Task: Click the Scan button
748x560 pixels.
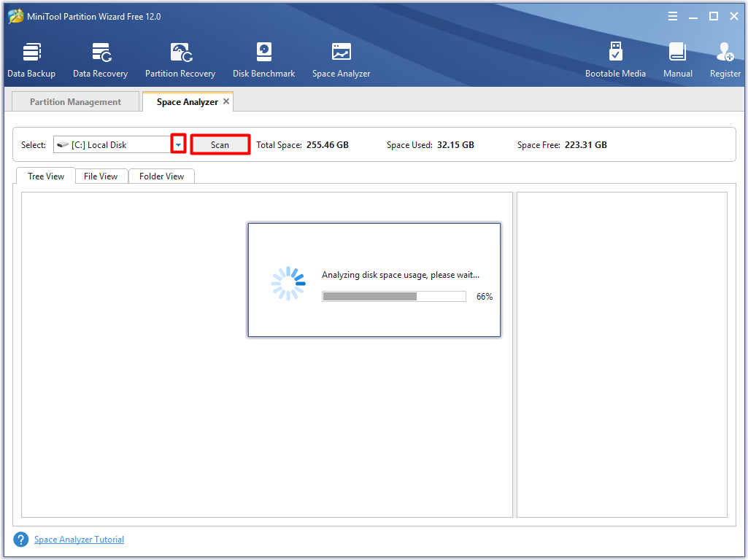Action: point(220,144)
